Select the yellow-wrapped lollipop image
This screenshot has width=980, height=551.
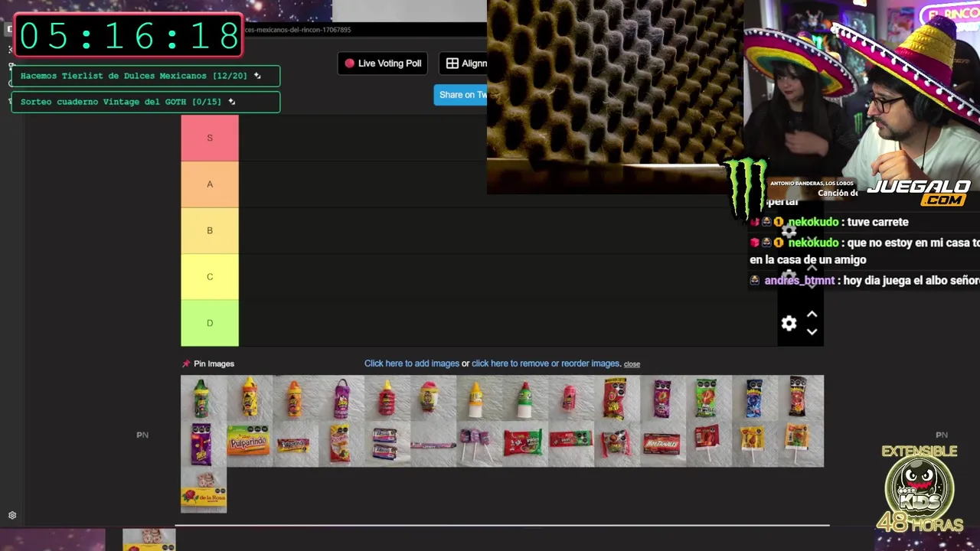(x=755, y=444)
